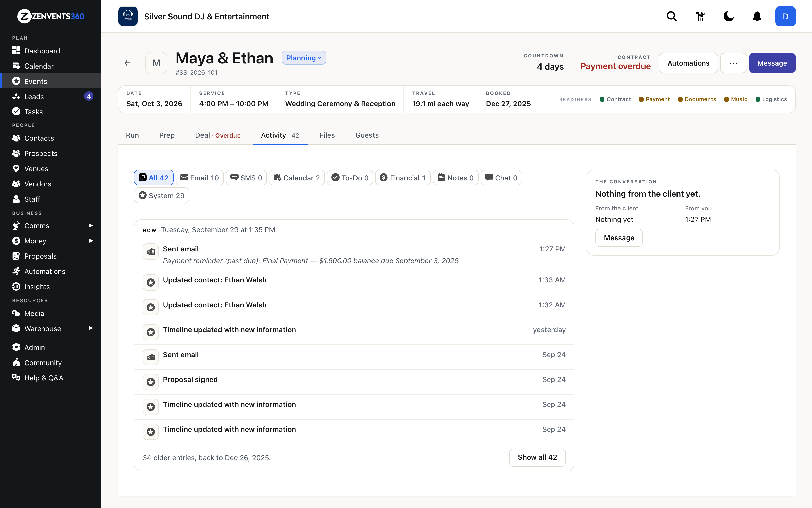Image resolution: width=812 pixels, height=508 pixels.
Task: Click the blue Message button
Action: pos(772,63)
